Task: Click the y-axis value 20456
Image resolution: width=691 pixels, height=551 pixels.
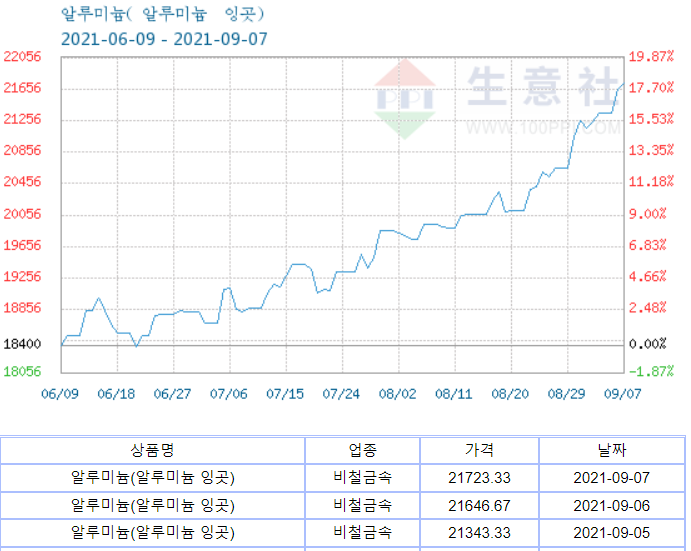Action: [x=22, y=182]
